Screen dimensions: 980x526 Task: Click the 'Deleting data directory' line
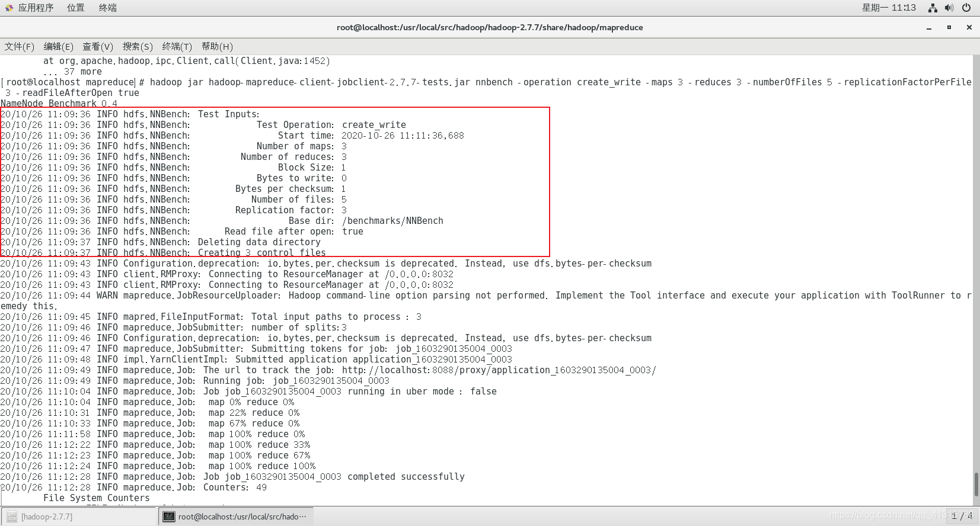pos(160,242)
